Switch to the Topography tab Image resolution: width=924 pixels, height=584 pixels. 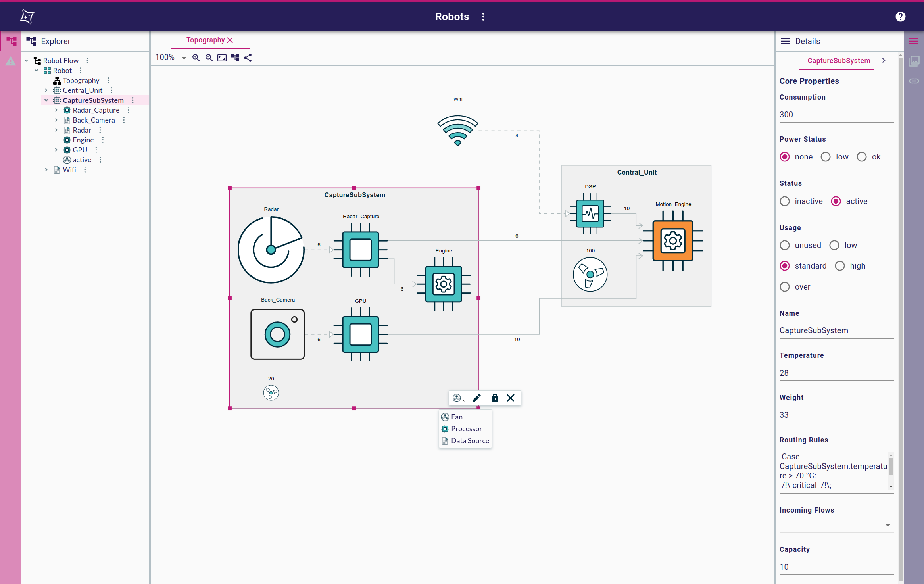click(206, 40)
